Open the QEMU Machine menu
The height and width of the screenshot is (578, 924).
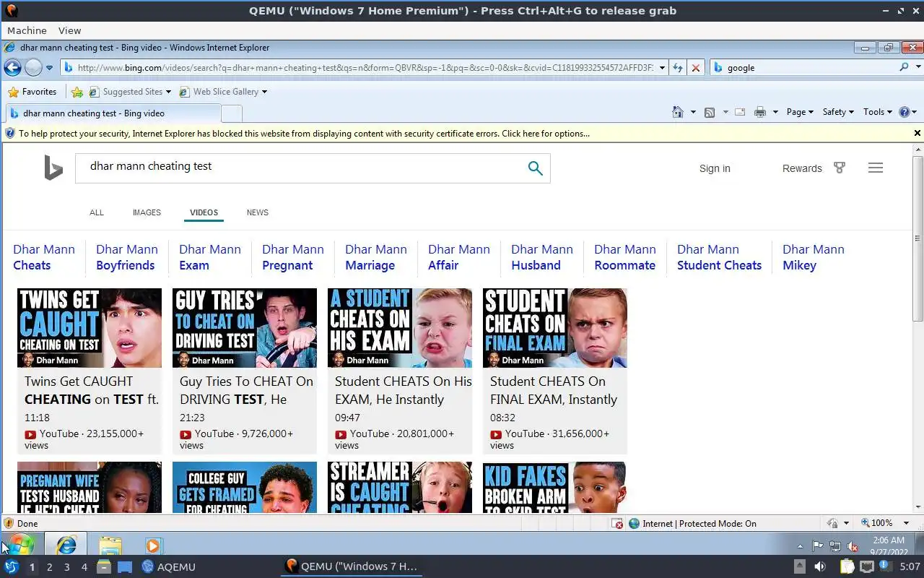click(27, 30)
